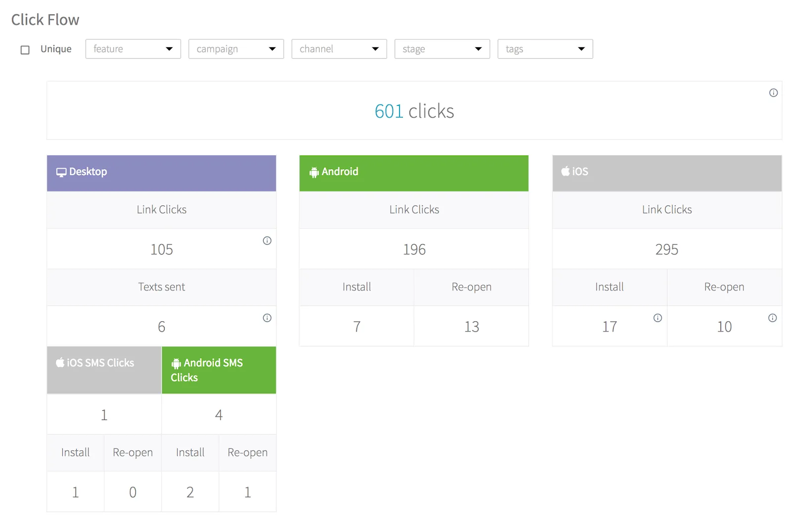Open the stage dropdown
The width and height of the screenshot is (792, 532).
442,49
